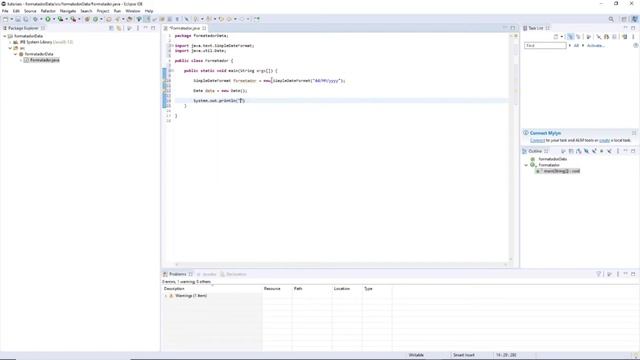Open the Window menu
This screenshot has height=360, width=640.
(133, 11)
